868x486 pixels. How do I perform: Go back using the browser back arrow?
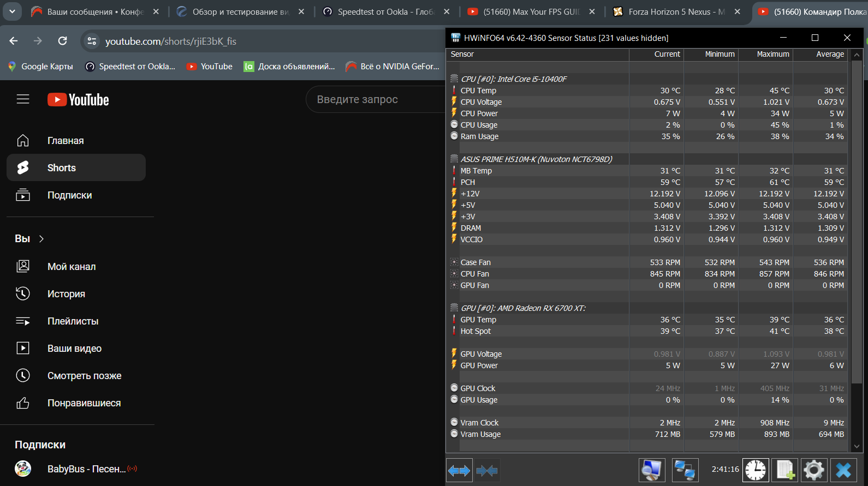coord(14,41)
